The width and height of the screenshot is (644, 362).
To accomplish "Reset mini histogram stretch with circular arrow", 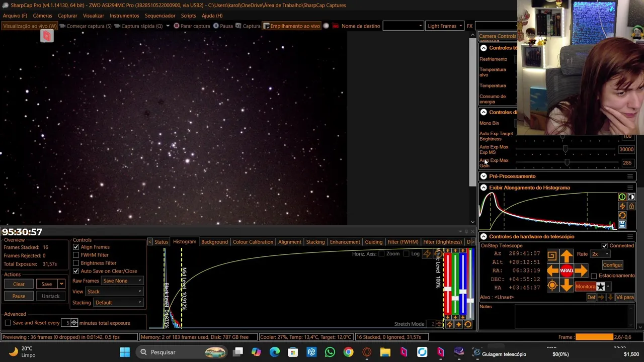I will click(622, 216).
